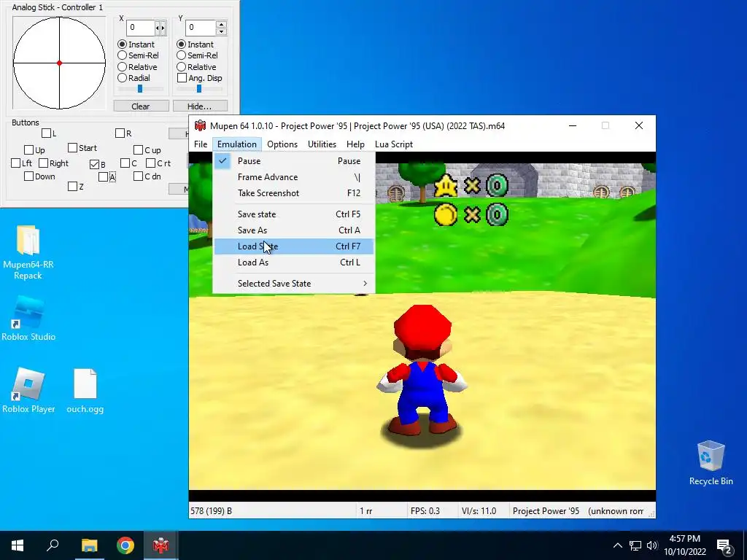This screenshot has height=560, width=747.
Task: Click the X value right spinner arrow
Action: pos(163,28)
